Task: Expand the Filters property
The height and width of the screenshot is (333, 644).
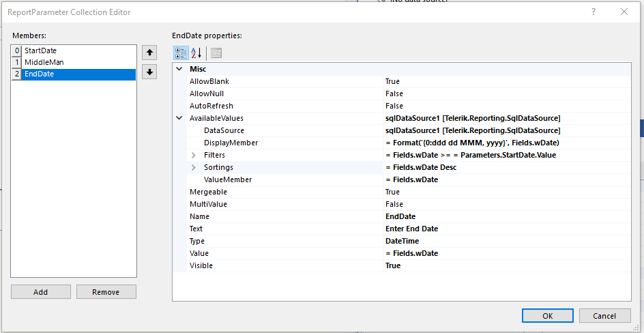Action: click(x=194, y=155)
